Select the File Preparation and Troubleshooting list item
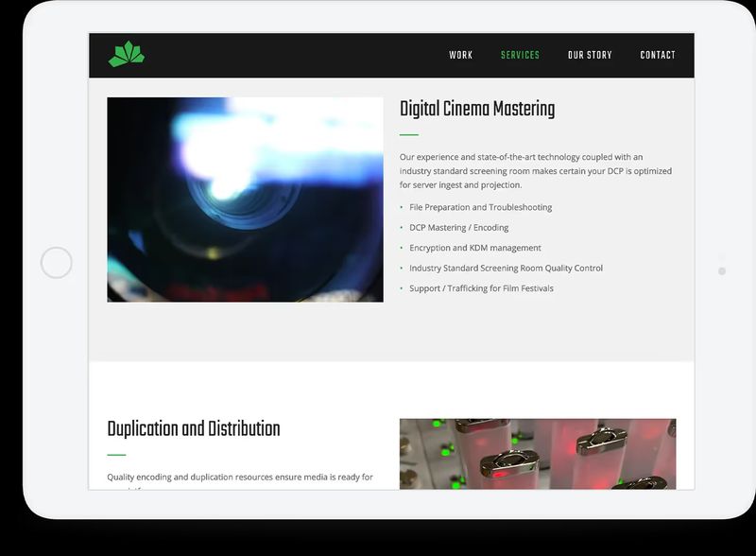The image size is (756, 556). 479,207
